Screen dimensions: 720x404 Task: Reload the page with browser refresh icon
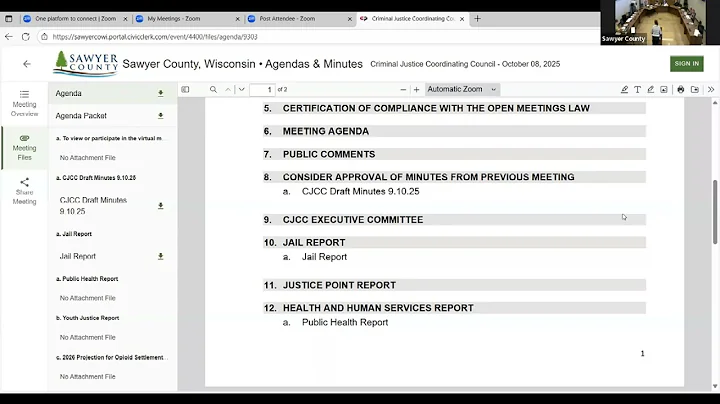[26, 37]
